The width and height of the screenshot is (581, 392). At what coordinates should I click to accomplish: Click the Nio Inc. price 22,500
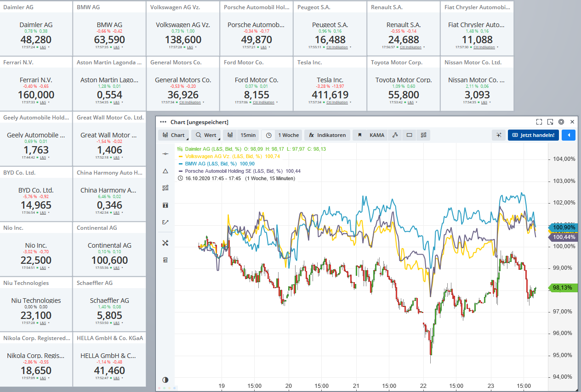[36, 260]
